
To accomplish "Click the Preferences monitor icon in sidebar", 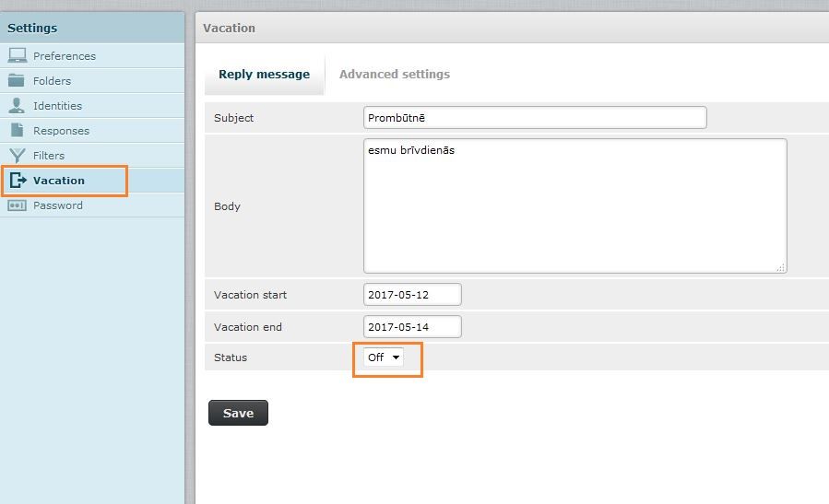I will pos(17,55).
